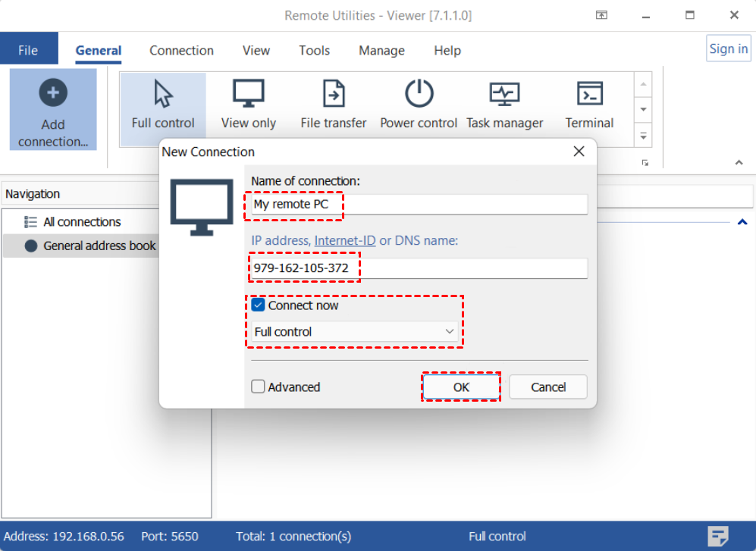The height and width of the screenshot is (551, 756).
Task: Collapse the ribbon with the chevron
Action: pos(739,163)
